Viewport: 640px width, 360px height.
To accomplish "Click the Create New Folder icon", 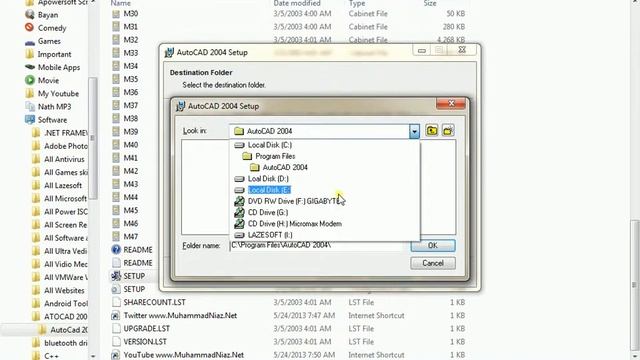I will point(448,131).
